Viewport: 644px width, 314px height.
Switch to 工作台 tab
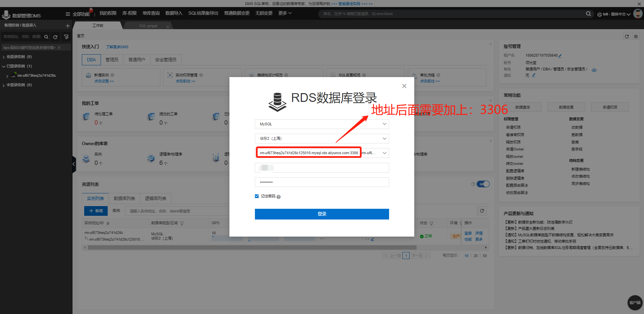[x=98, y=25]
